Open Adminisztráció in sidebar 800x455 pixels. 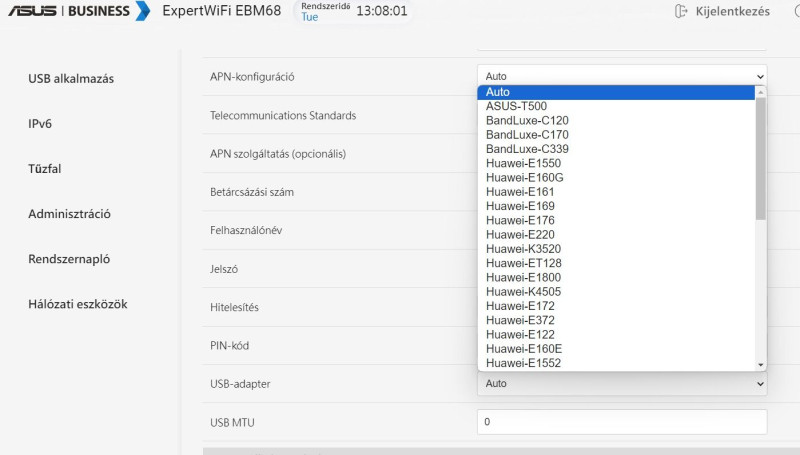click(x=69, y=214)
